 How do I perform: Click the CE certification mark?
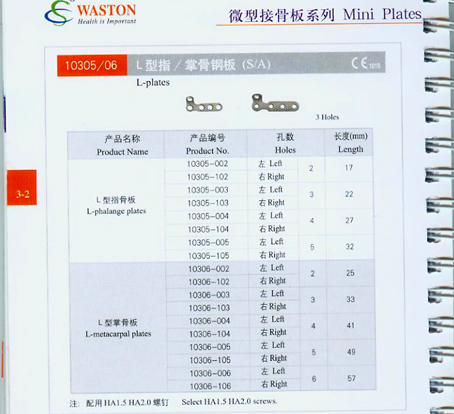[x=366, y=63]
